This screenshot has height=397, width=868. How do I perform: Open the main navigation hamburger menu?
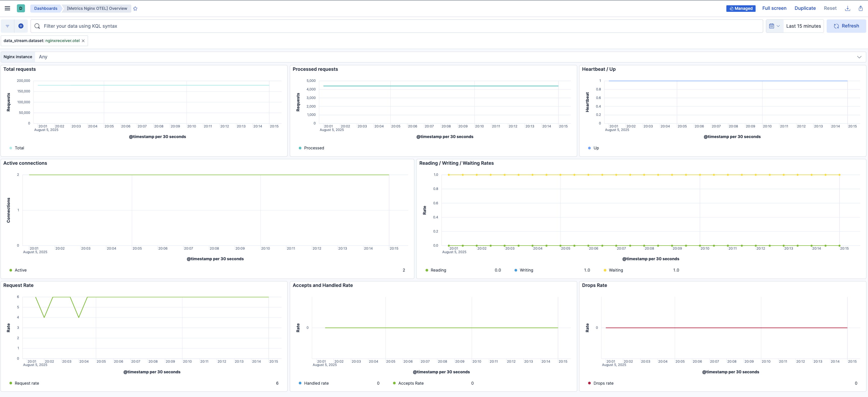pos(7,8)
